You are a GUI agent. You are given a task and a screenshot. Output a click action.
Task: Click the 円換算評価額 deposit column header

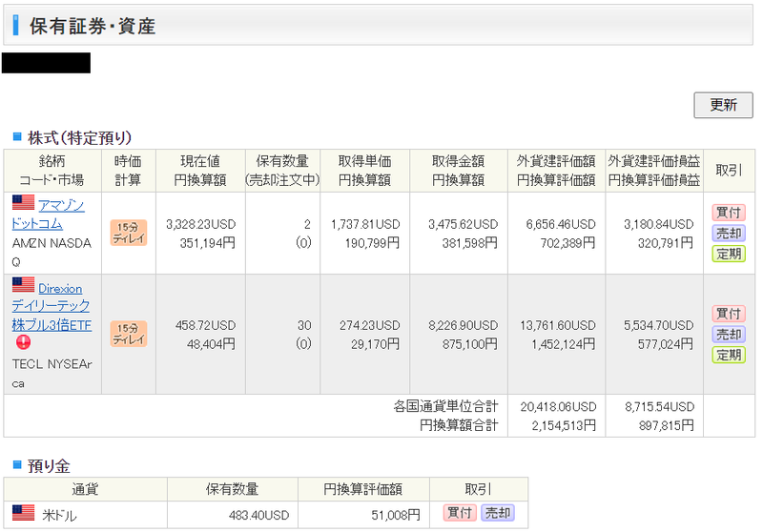[363, 489]
